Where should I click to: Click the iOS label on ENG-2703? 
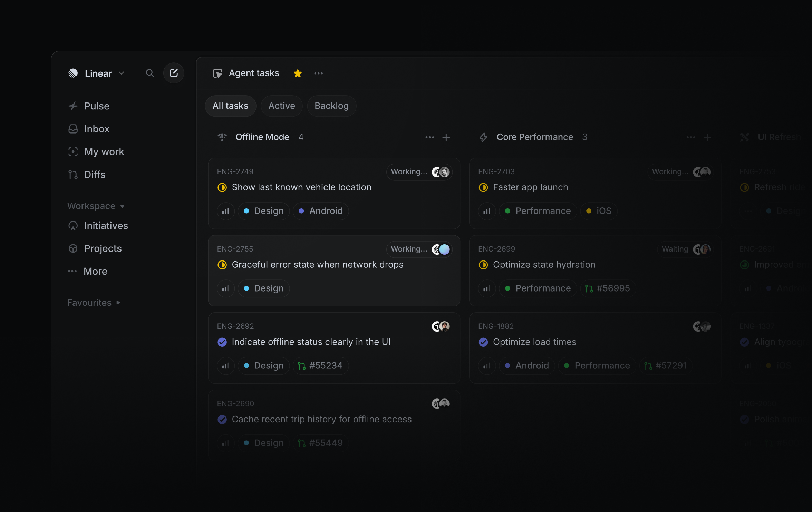(x=599, y=211)
